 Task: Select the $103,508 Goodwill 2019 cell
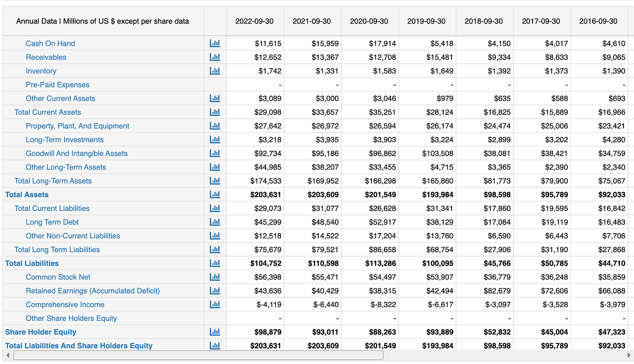click(428, 154)
